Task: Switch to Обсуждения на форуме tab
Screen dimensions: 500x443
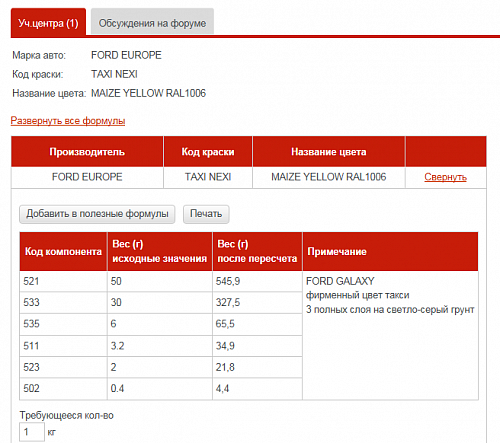Action: 152,22
